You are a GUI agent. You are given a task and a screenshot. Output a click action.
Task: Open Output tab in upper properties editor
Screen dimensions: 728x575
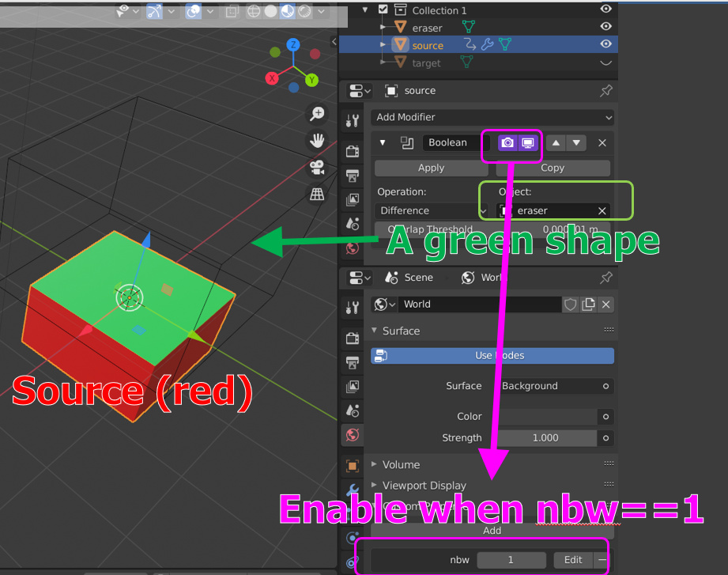pos(353,175)
